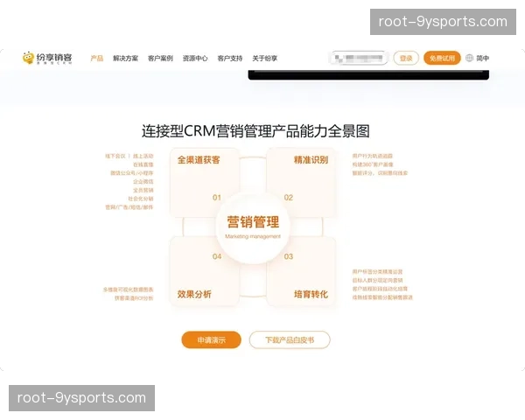Click the Marketing management subtitle
The height and width of the screenshot is (420, 525).
(x=253, y=236)
